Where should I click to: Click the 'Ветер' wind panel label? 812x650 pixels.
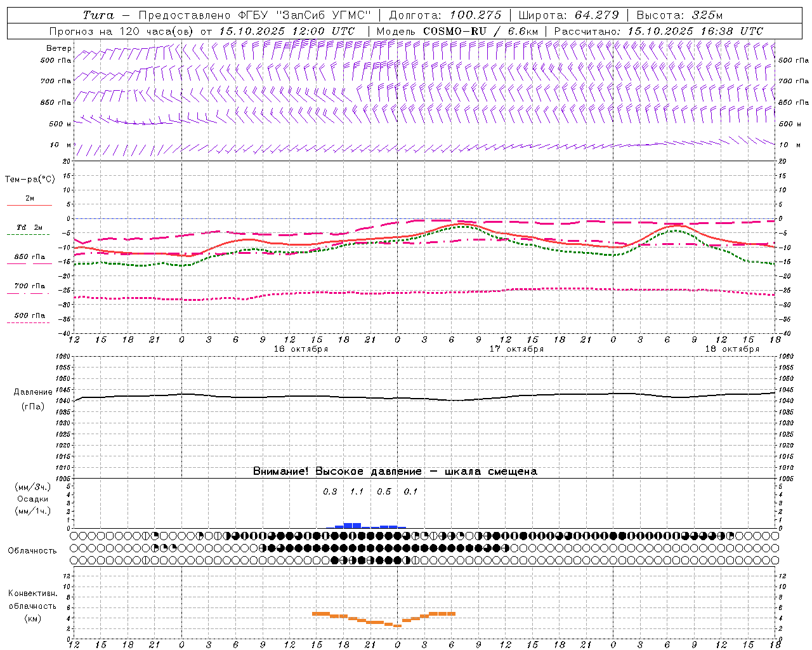58,48
